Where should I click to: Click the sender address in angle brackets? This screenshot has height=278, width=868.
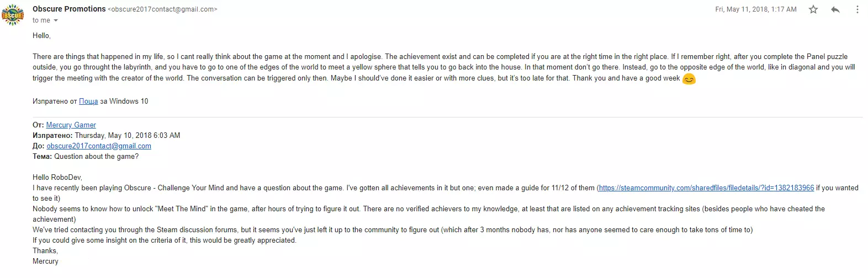point(164,9)
